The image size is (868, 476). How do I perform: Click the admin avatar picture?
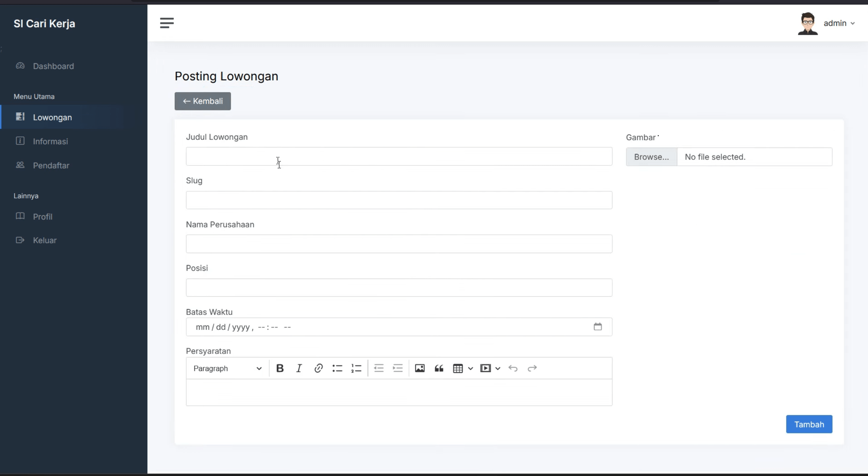coord(808,23)
